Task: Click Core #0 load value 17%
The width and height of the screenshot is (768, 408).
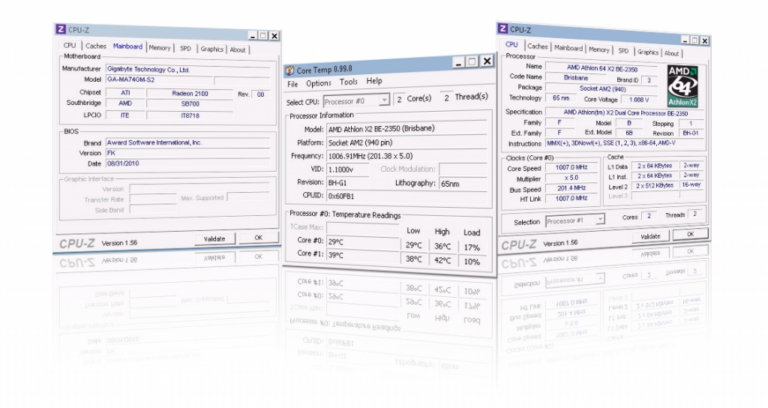Action: point(472,247)
